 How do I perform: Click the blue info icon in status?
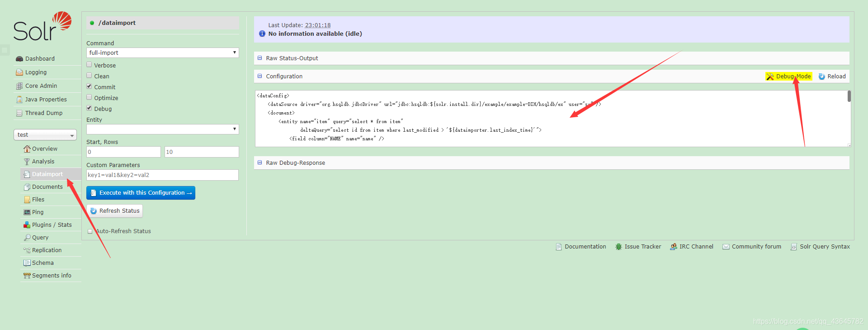[262, 34]
